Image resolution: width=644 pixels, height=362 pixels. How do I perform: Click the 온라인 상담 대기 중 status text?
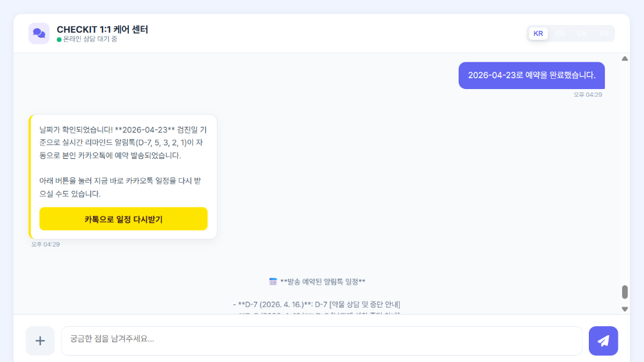click(90, 40)
